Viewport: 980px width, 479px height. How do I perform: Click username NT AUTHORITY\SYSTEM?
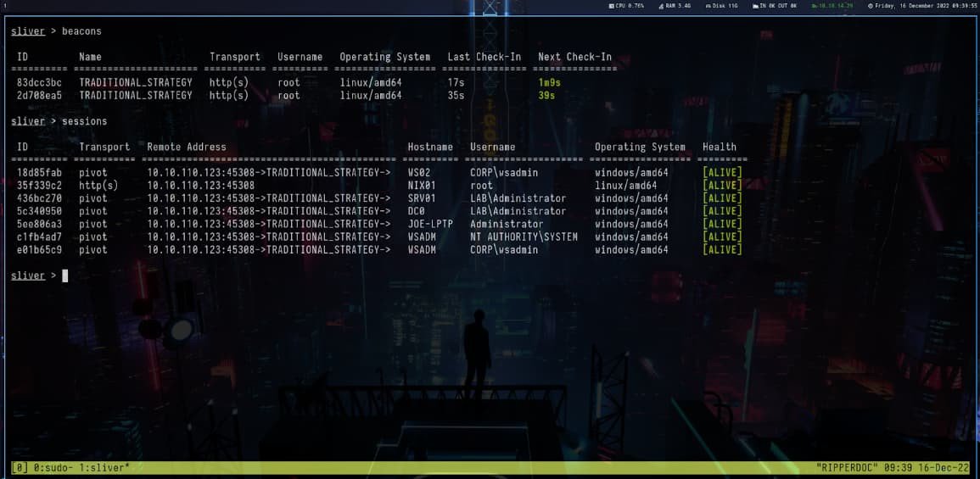point(524,237)
